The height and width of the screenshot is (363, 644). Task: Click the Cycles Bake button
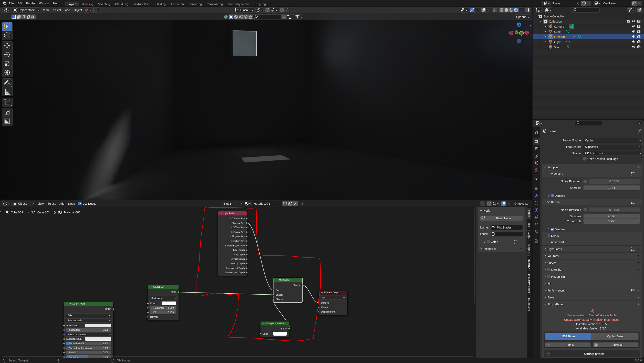[615, 336]
